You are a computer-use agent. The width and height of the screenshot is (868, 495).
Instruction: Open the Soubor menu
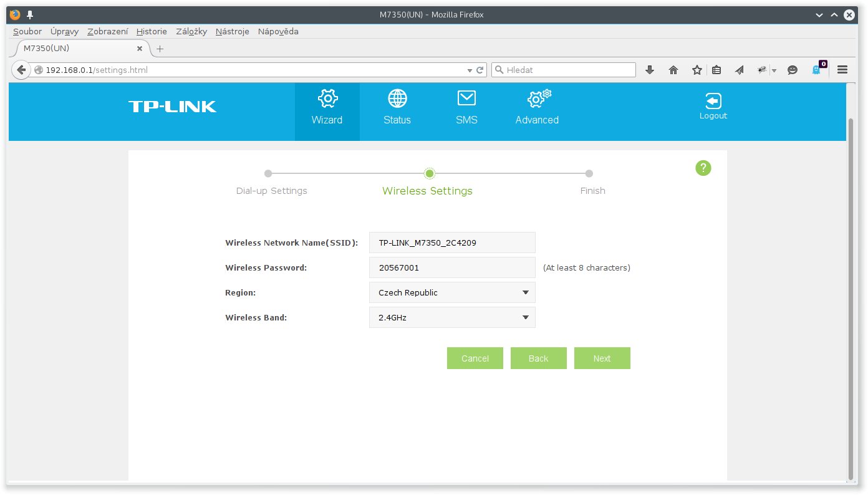click(x=27, y=31)
